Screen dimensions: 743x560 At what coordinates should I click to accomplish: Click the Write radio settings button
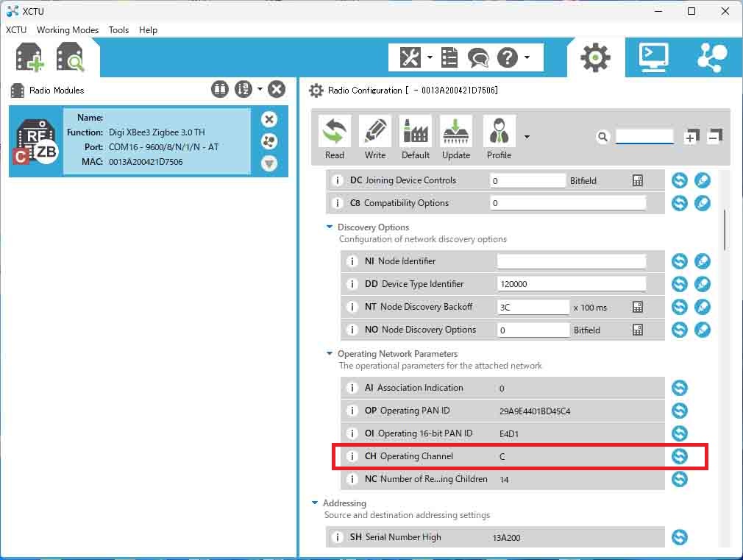pyautogui.click(x=375, y=138)
